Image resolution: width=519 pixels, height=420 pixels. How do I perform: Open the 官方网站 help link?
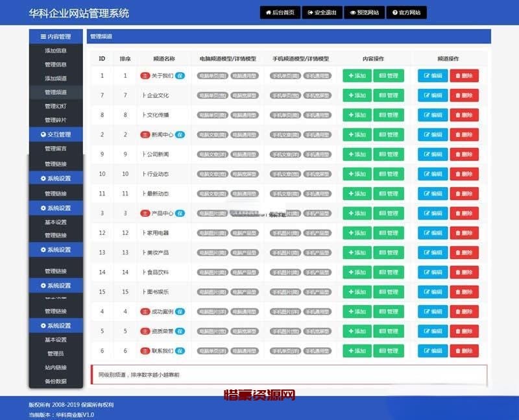(x=407, y=12)
